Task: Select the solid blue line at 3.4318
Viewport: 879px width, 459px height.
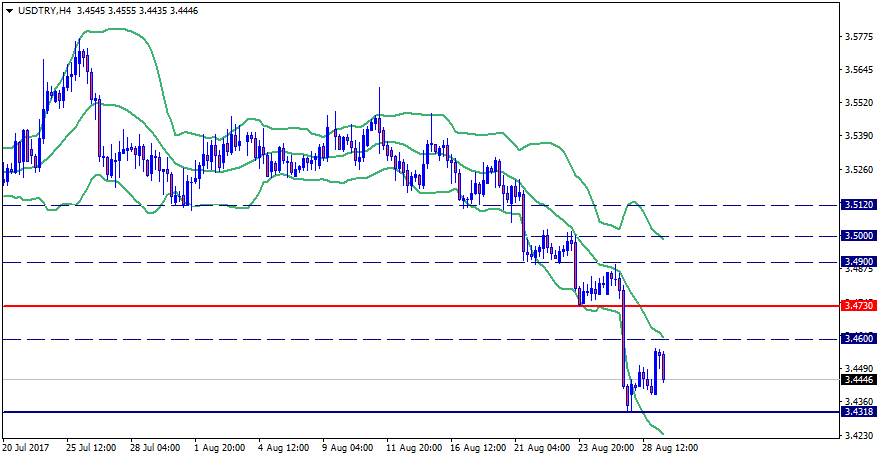Action: pyautogui.click(x=300, y=412)
